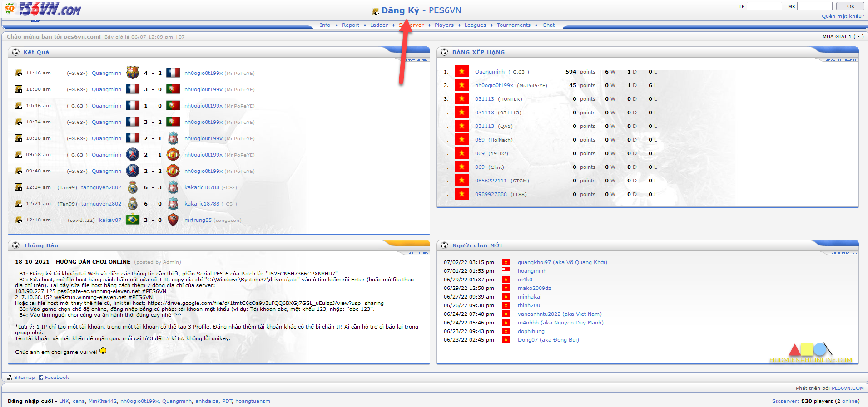Viewport: 868px width, 407px height.
Task: Open the Report menu item
Action: [351, 25]
